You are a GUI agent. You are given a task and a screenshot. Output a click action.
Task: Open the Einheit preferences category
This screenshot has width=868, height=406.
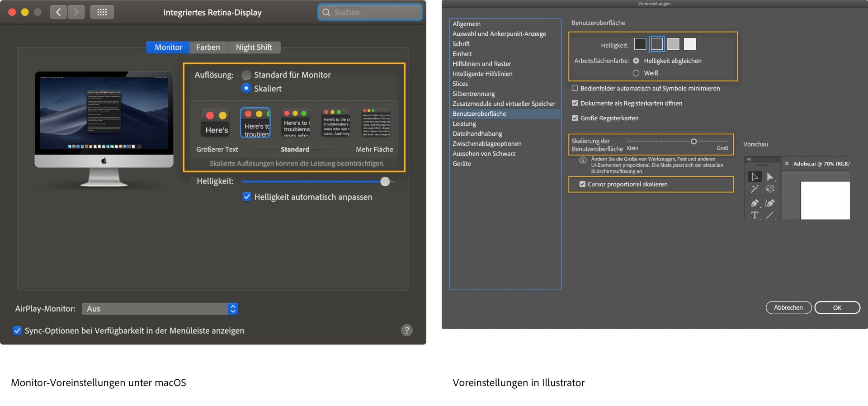tap(505, 54)
